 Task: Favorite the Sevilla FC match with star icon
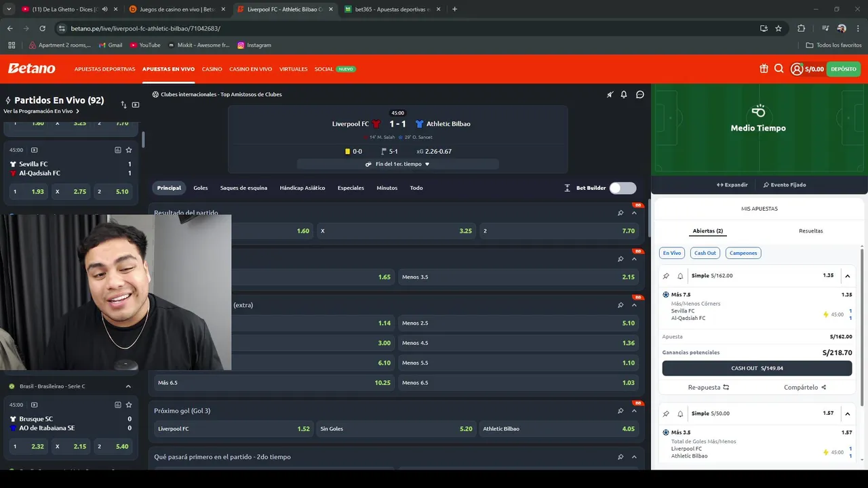tap(129, 150)
